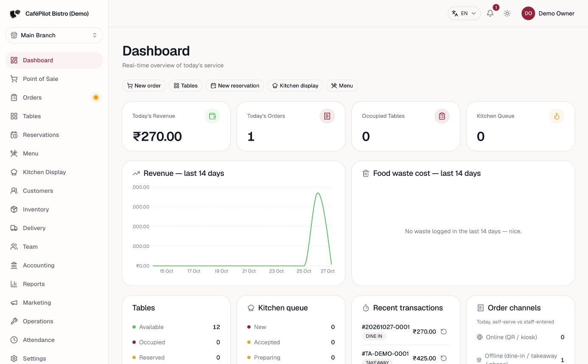Click the Team icon in sidebar
588x364 pixels.
coord(14,247)
